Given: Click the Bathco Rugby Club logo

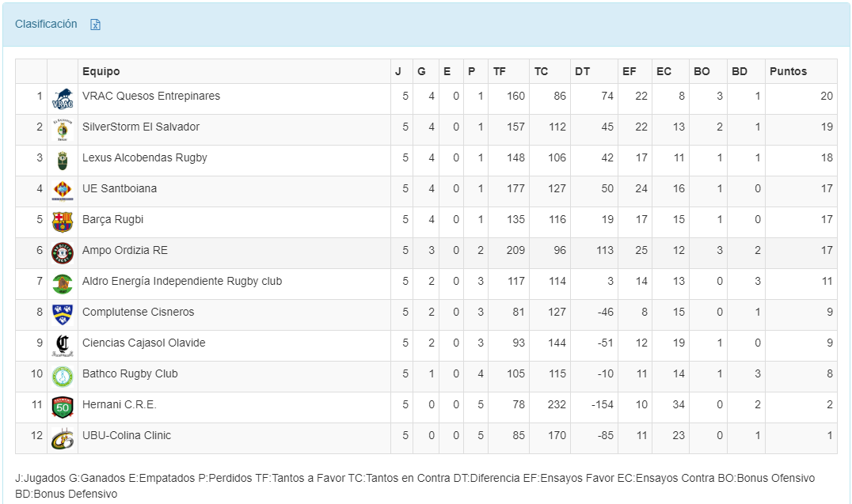Looking at the screenshot, I should tap(63, 377).
